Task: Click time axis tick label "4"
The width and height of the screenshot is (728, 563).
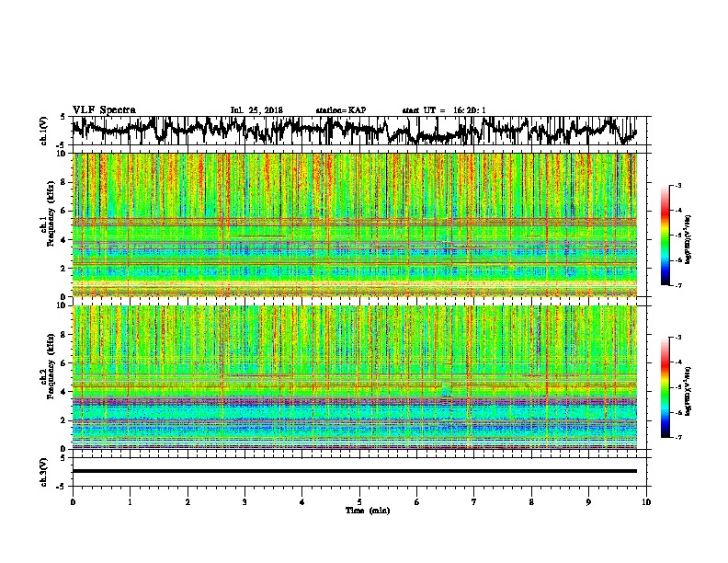Action: coord(302,502)
